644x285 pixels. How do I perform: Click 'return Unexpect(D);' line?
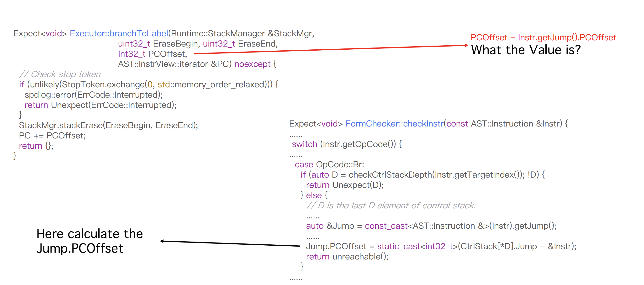345,185
